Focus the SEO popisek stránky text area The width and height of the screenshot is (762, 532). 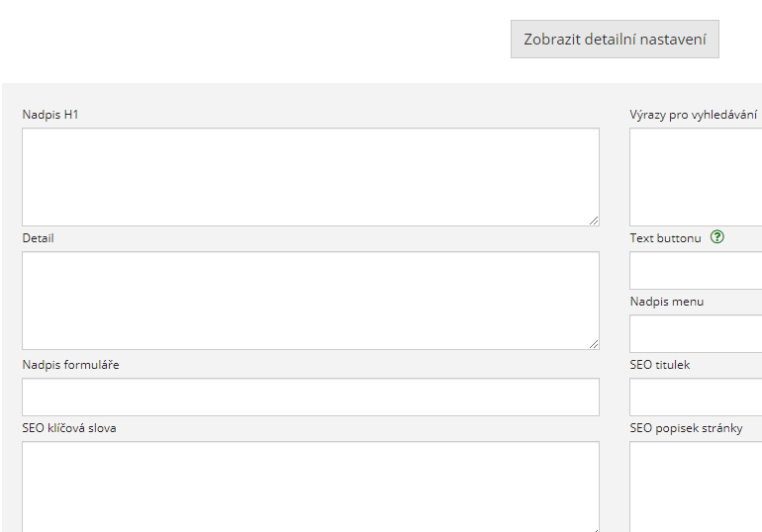[696, 487]
